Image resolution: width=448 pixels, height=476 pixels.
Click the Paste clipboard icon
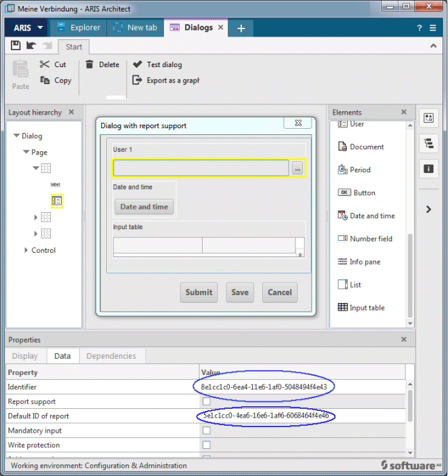pos(20,69)
